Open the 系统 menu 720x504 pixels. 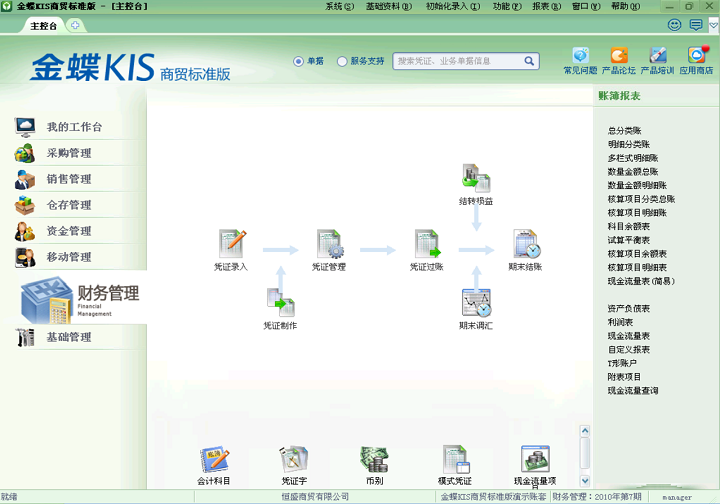[x=339, y=6]
